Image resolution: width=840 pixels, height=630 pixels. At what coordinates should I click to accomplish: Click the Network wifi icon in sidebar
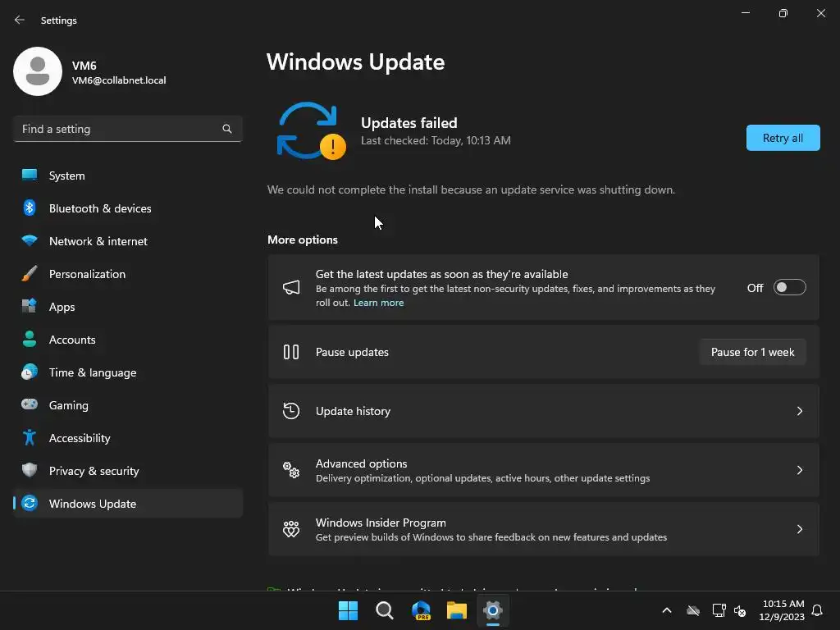(x=30, y=240)
